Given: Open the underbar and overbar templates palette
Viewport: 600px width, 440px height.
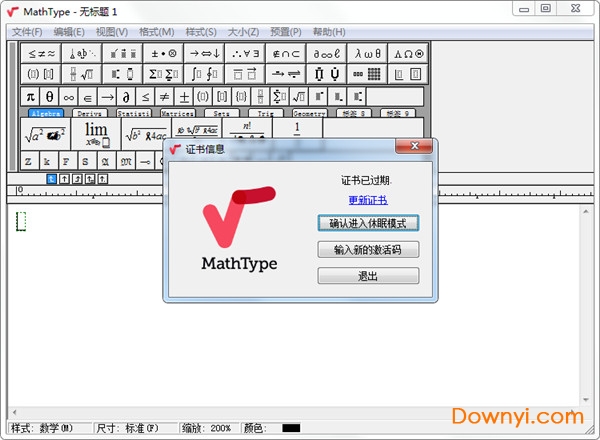Looking at the screenshot, I should (x=245, y=74).
